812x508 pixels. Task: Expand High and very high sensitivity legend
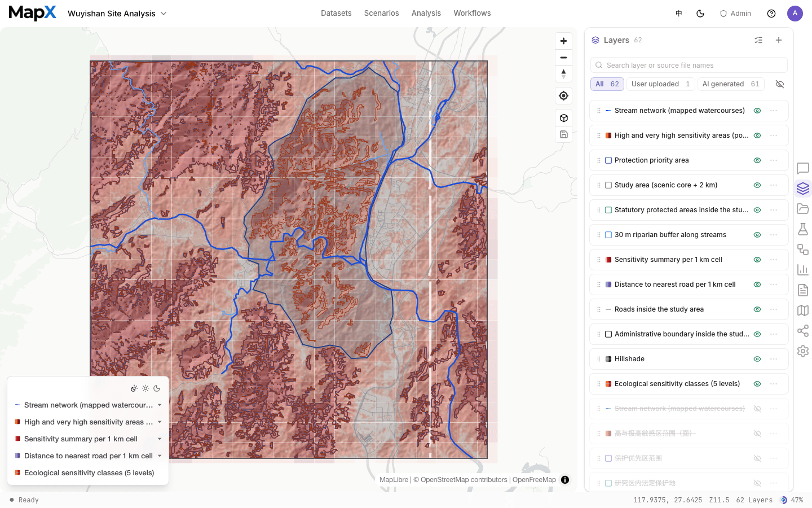160,422
